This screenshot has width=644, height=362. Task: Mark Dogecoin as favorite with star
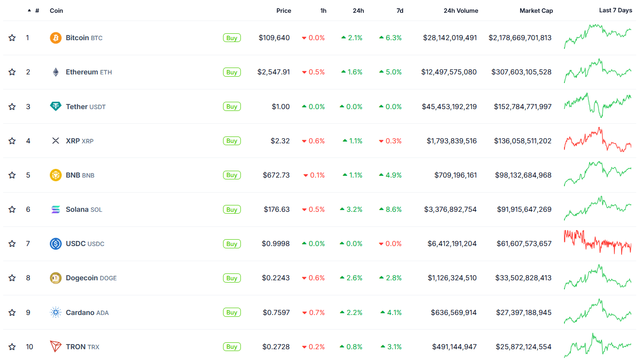12,278
